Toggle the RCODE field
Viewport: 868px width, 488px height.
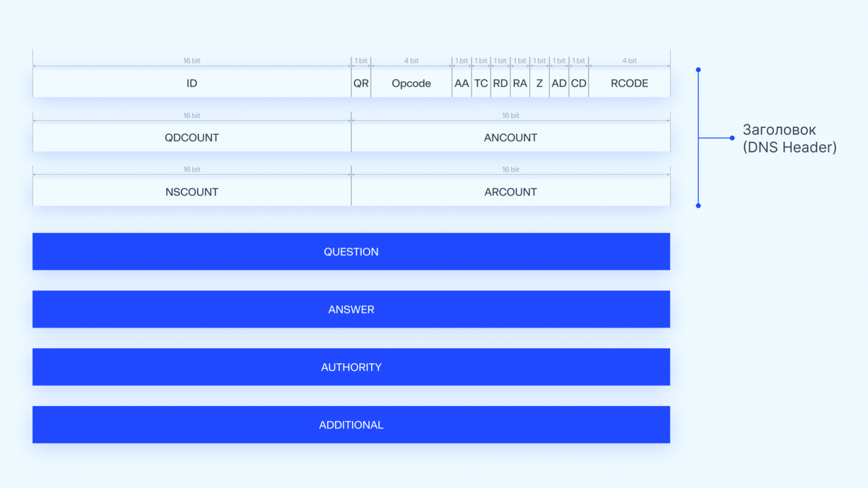pyautogui.click(x=629, y=83)
